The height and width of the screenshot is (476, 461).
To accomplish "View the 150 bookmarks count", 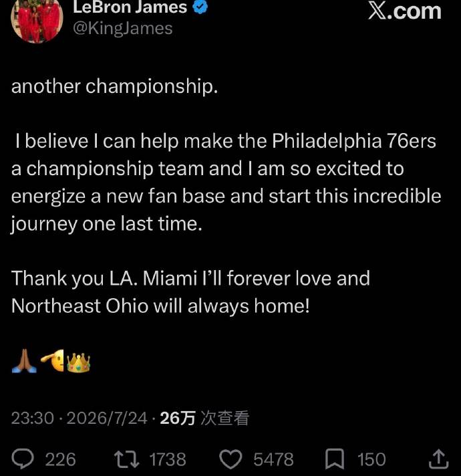I will click(x=371, y=459).
